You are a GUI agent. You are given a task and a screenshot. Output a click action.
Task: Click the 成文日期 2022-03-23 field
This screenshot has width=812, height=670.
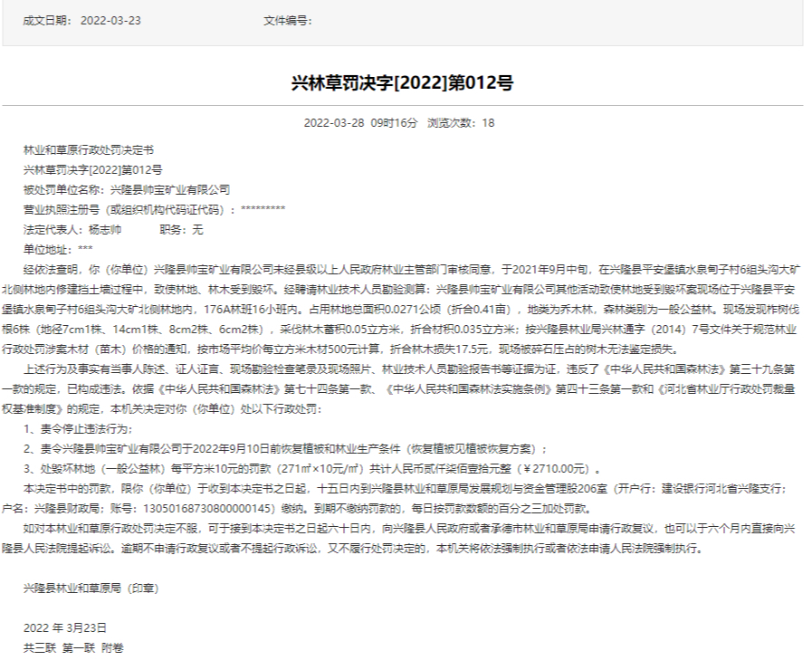81,21
